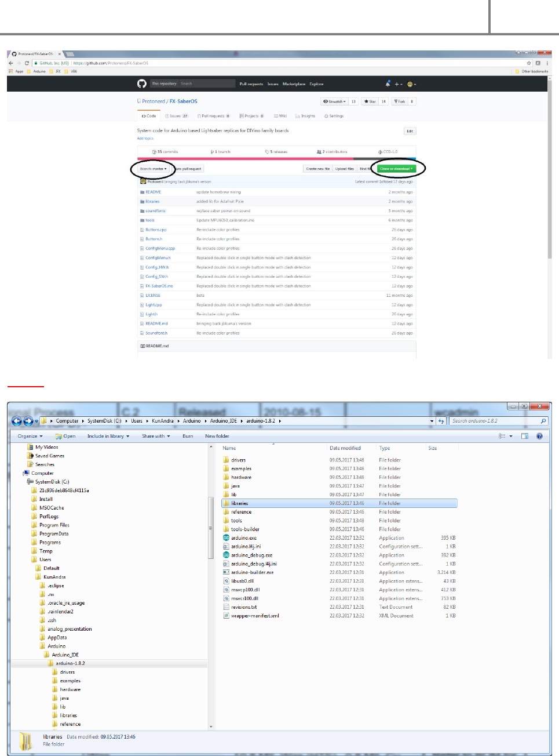This screenshot has height=756, width=559.
Task: Open the address bar history dropdown arrow
Action: pos(432,421)
